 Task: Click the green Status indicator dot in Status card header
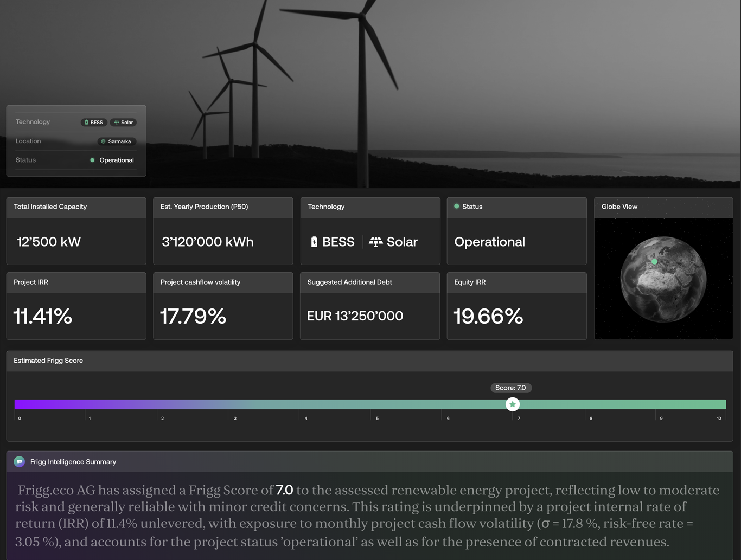point(456,207)
